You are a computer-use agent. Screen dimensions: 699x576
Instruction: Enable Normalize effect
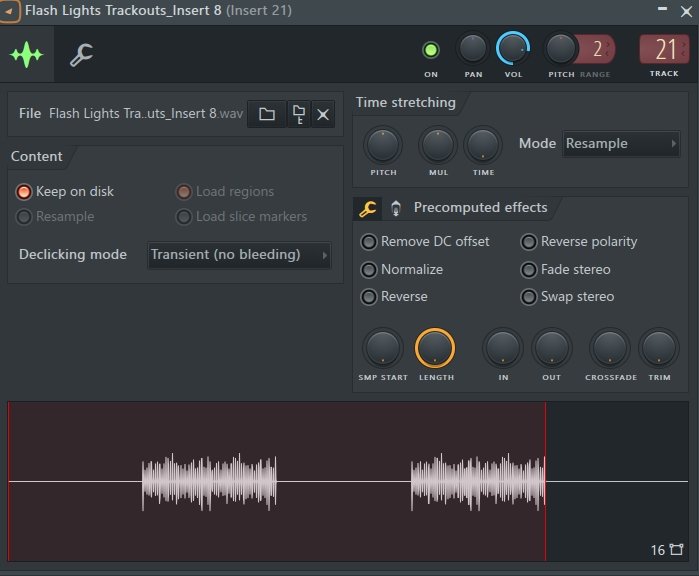tap(401, 270)
